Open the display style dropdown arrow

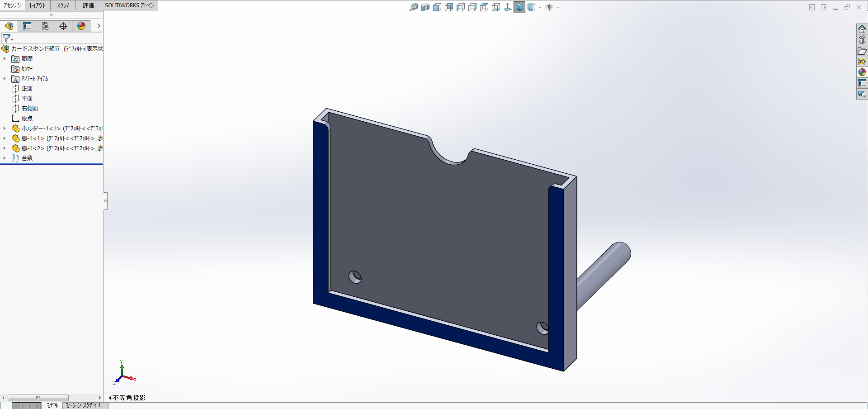point(540,7)
